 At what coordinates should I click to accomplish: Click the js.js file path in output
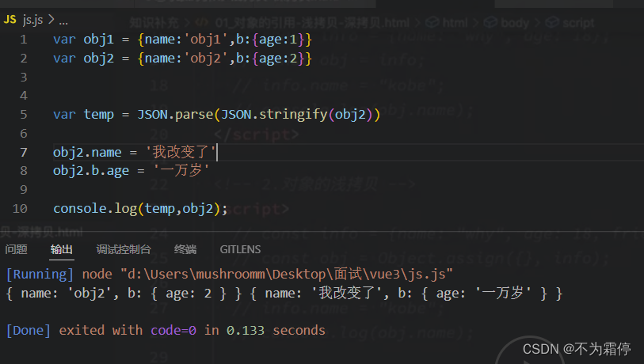pyautogui.click(x=287, y=274)
